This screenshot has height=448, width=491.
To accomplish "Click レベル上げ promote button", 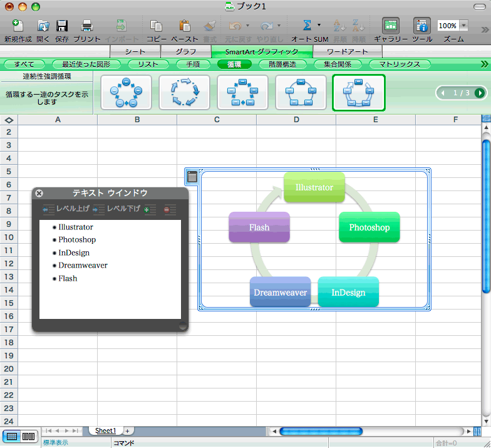I will 66,209.
